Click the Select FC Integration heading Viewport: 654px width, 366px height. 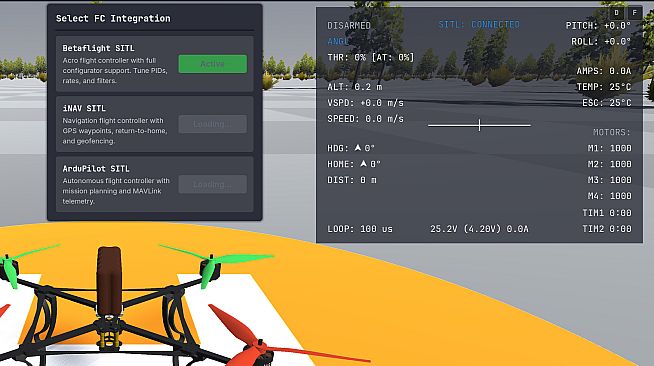pyautogui.click(x=113, y=18)
